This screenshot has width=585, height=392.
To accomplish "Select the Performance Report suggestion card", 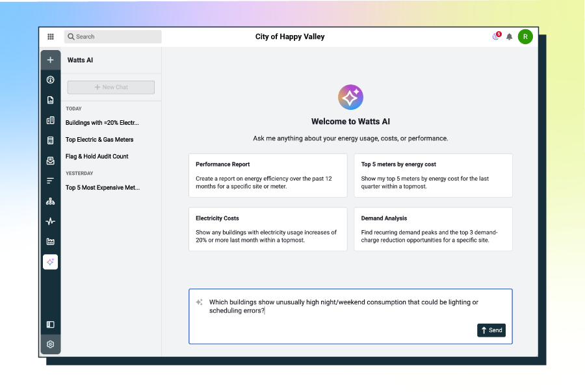I will click(267, 176).
